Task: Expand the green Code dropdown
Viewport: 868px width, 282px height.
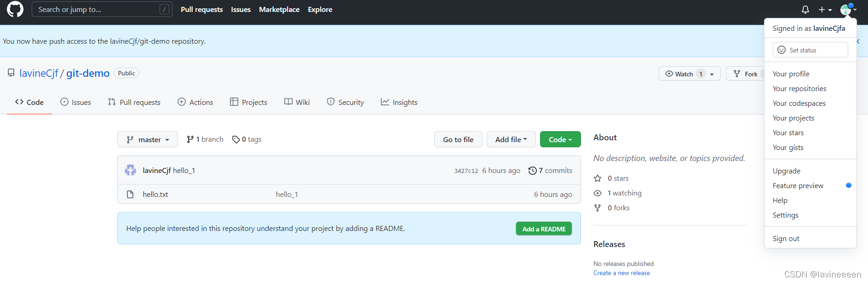Action: 560,139
